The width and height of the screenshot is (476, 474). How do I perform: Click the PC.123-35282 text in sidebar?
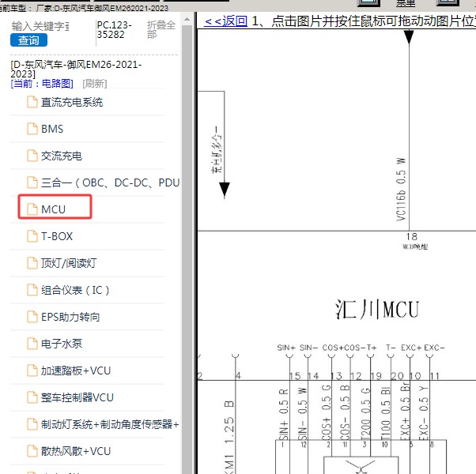pos(115,30)
